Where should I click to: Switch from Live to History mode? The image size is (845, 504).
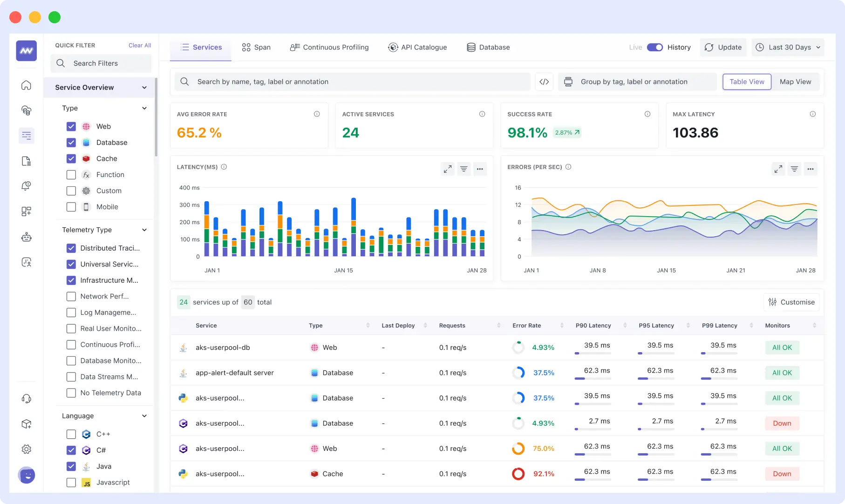click(x=655, y=47)
